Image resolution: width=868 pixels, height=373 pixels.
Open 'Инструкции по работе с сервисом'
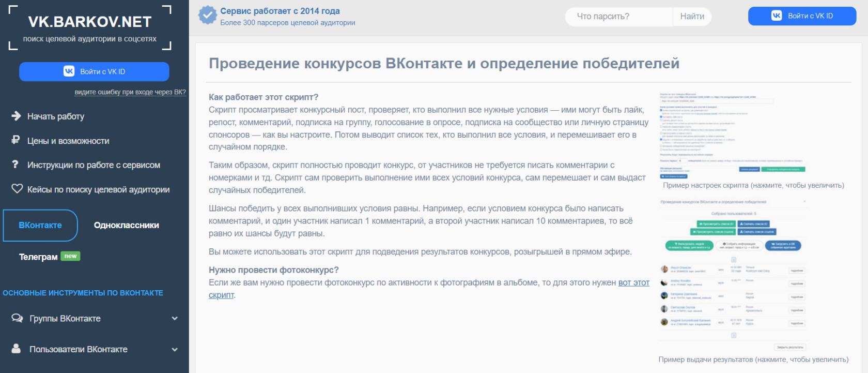[x=94, y=165]
